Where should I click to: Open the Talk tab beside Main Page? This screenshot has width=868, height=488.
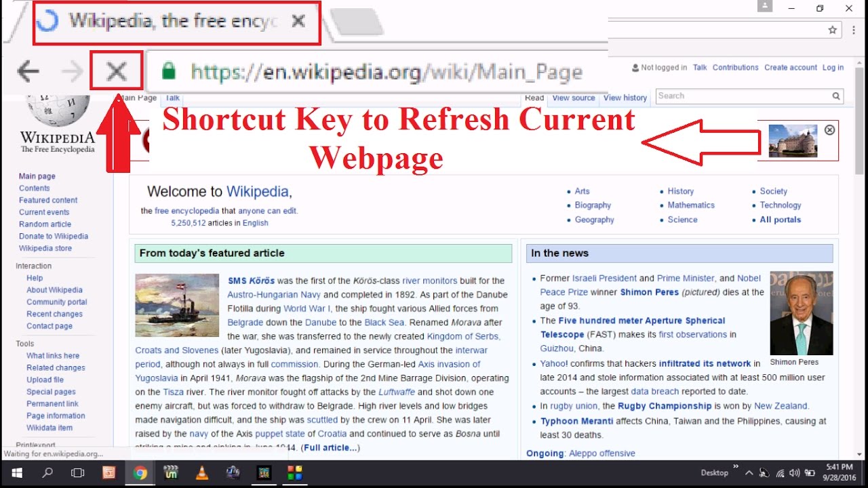[172, 98]
